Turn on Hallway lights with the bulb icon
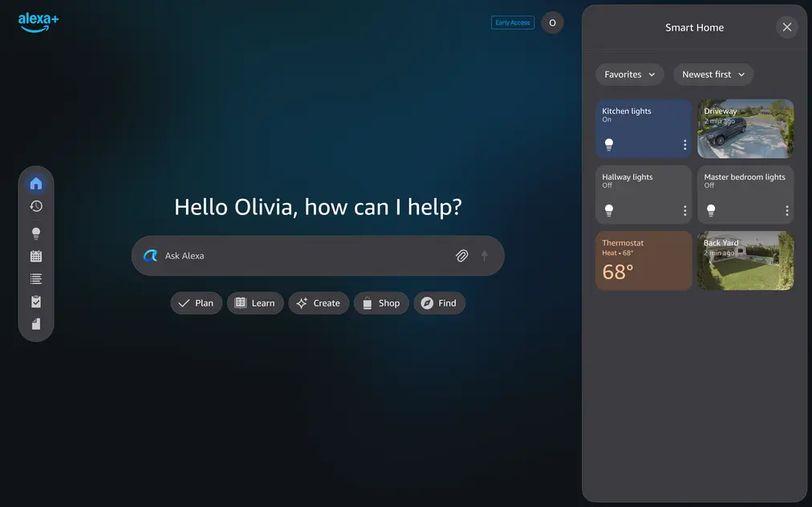 [608, 210]
